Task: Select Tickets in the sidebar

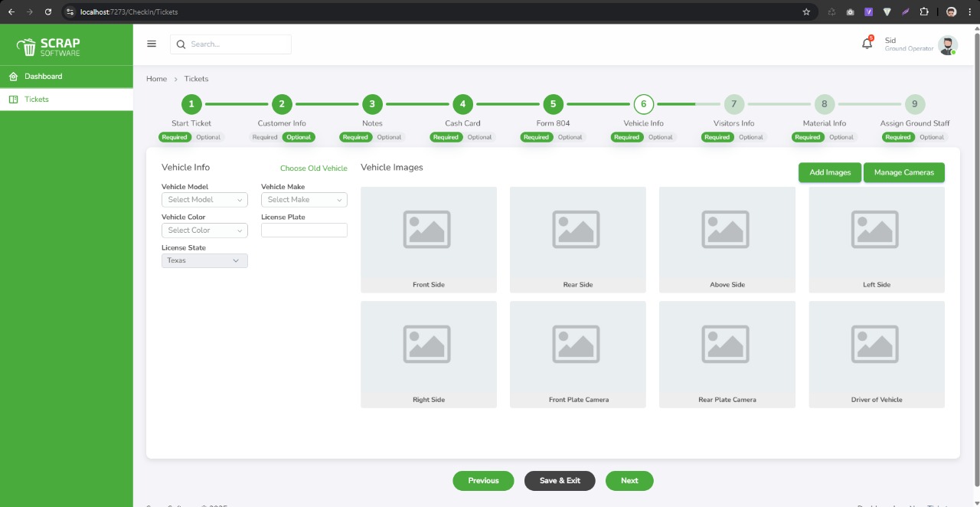Action: point(36,100)
